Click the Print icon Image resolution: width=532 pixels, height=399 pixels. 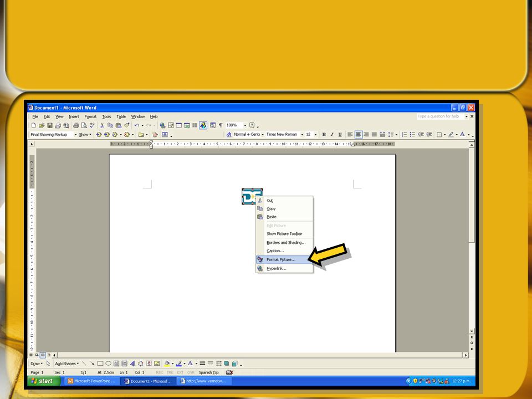[76, 126]
